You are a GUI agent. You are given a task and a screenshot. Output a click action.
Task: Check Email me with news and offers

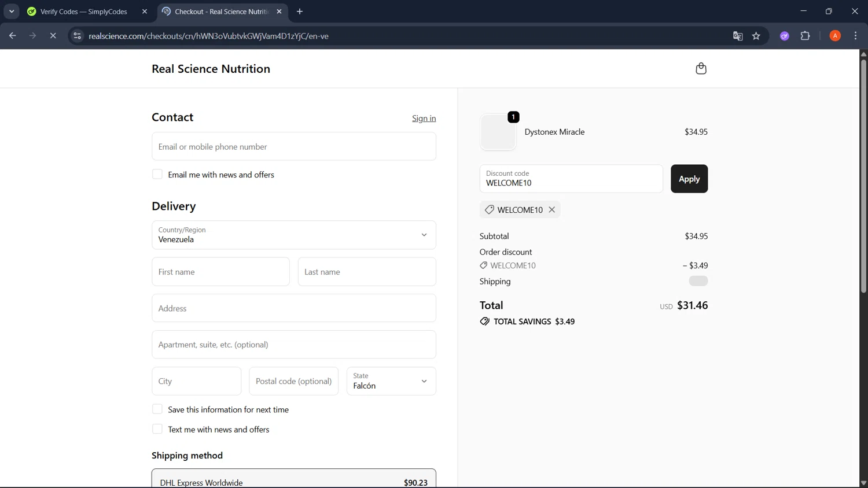(x=157, y=174)
